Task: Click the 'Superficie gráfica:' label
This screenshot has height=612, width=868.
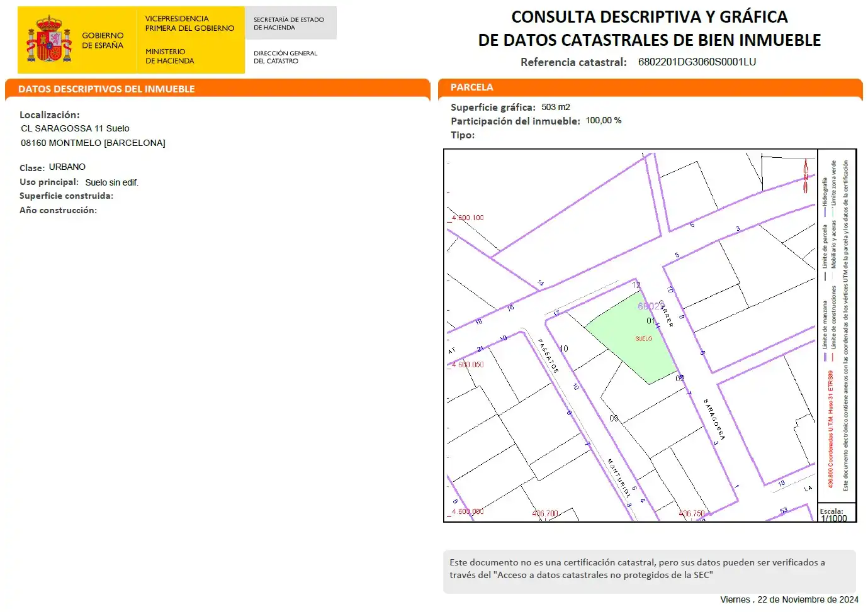Action: 493,108
